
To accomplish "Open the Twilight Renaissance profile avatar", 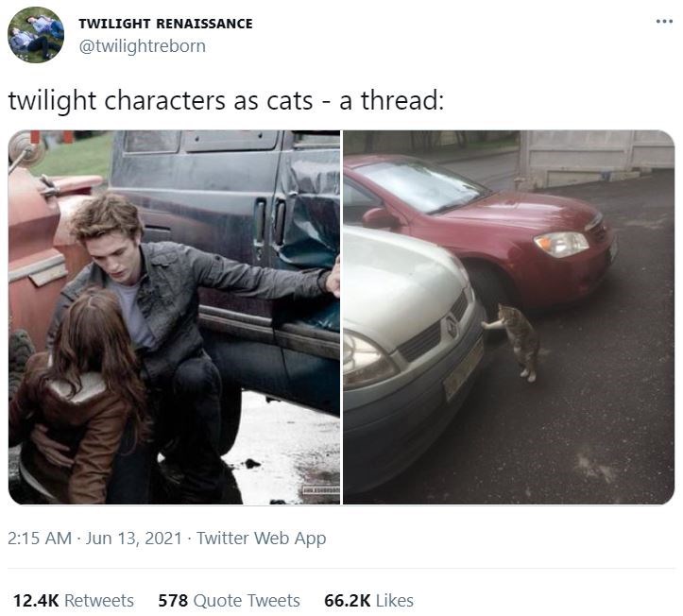I will pos(36,35).
